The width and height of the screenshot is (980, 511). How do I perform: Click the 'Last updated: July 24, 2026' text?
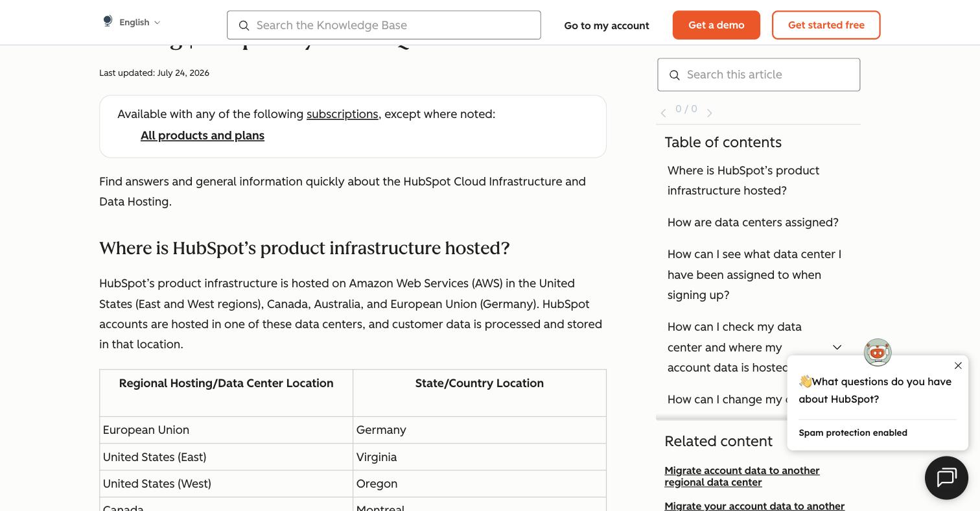[154, 73]
